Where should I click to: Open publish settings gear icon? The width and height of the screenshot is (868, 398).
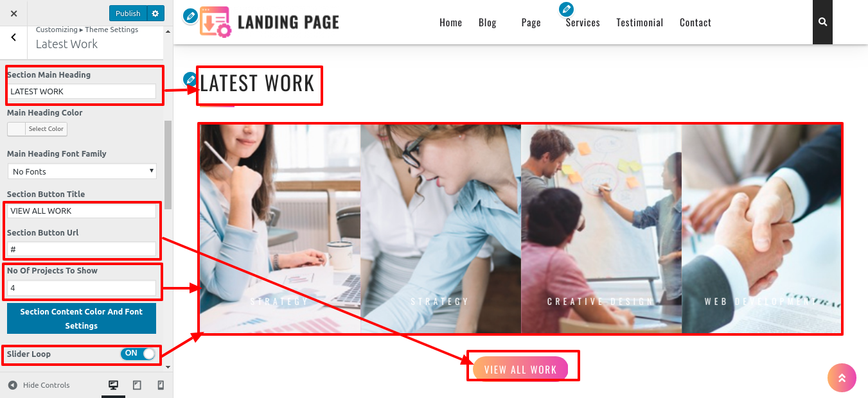[155, 13]
